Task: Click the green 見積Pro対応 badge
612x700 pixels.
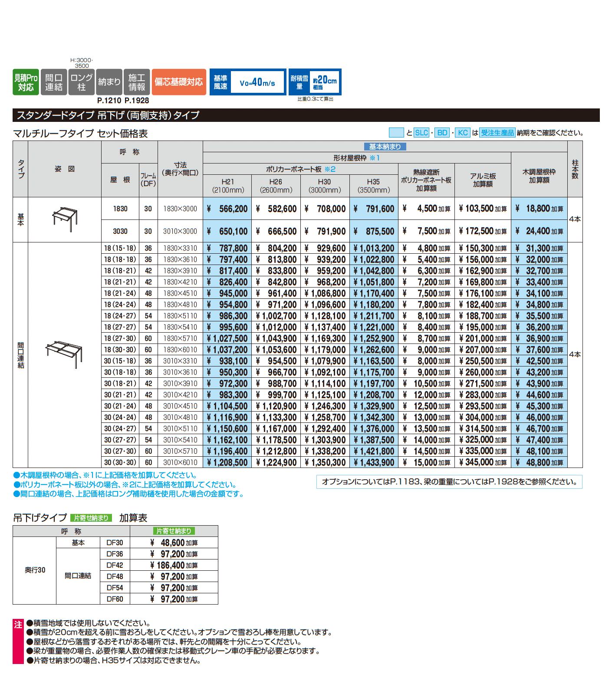Action: [26, 82]
